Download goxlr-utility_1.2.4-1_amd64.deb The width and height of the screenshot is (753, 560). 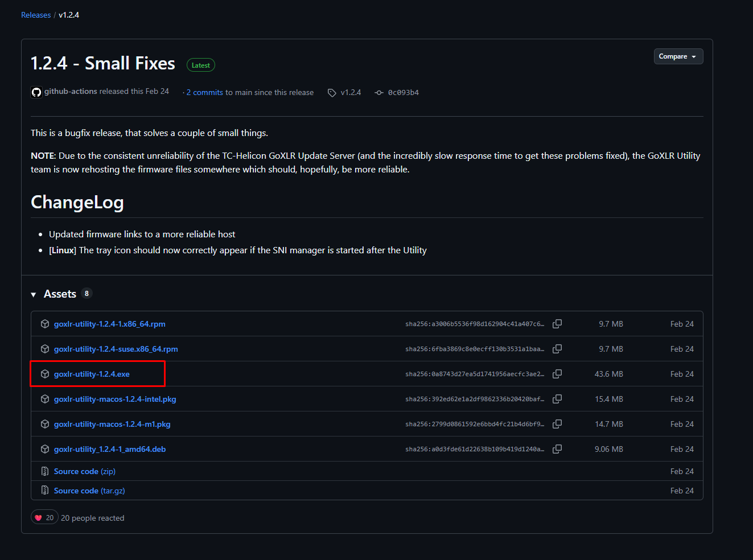click(x=110, y=449)
